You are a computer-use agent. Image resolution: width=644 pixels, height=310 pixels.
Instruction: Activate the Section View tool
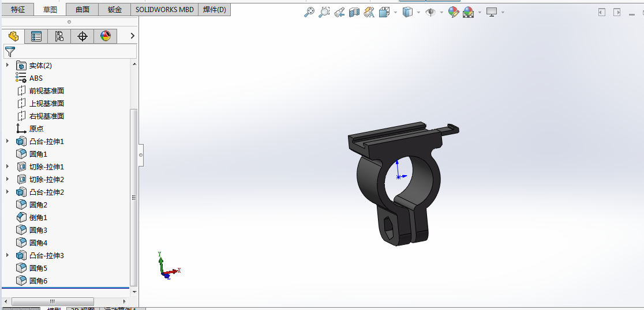click(x=354, y=12)
